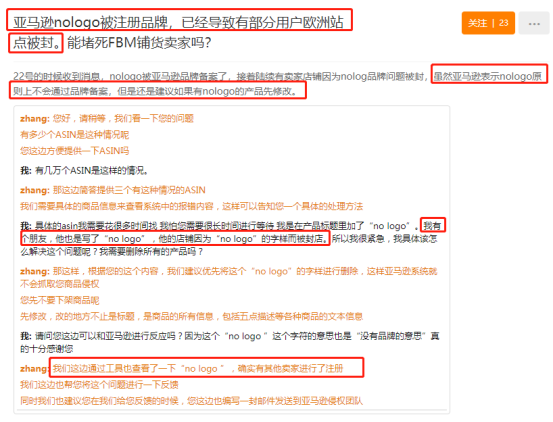Click the orange 关注 follow button

tap(488, 23)
